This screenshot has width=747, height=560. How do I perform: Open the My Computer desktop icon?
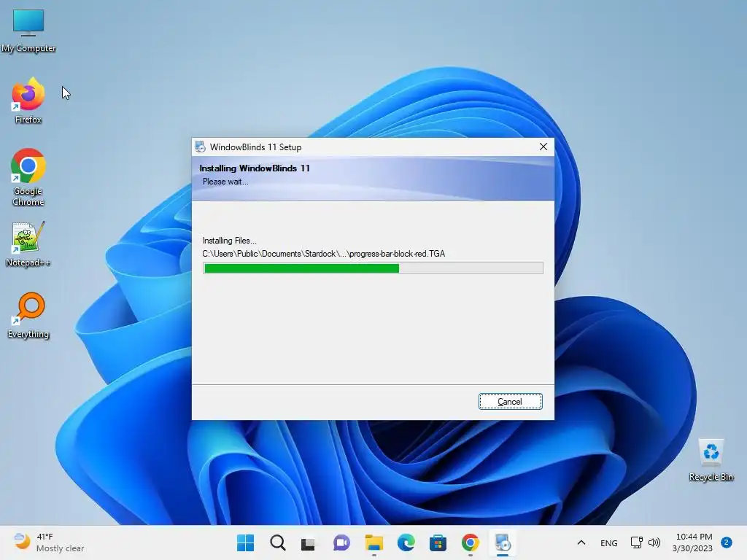tap(28, 31)
